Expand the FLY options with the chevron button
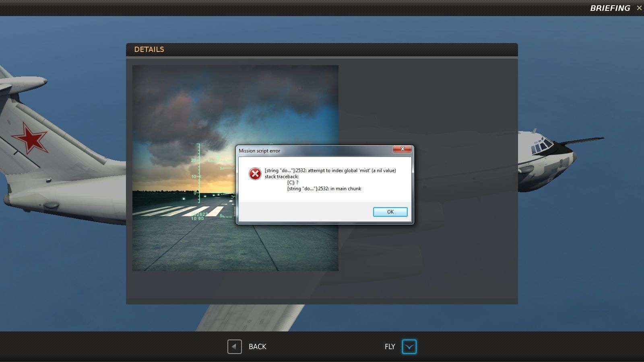Viewport: 644px width, 362px height. [409, 346]
